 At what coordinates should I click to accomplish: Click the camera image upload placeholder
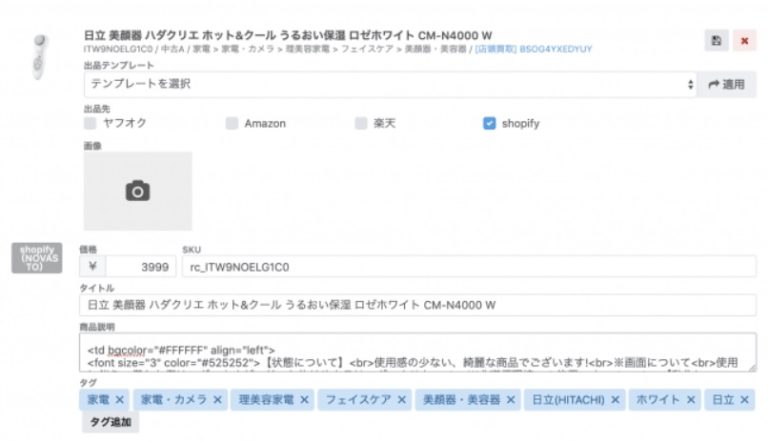point(137,190)
